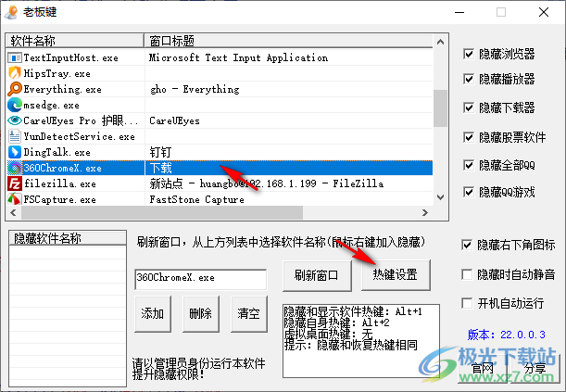Click the YunDetectService.exe document icon
Viewport: 566px width, 392px height.
coord(15,136)
